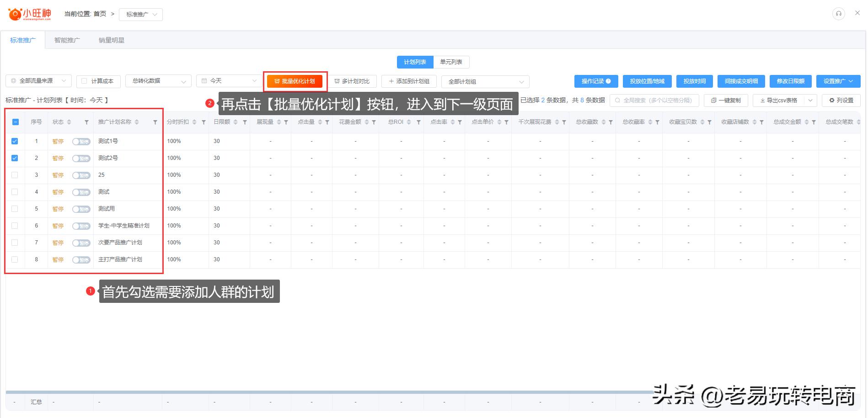Open the 全部计划组 dropdown

coord(485,81)
